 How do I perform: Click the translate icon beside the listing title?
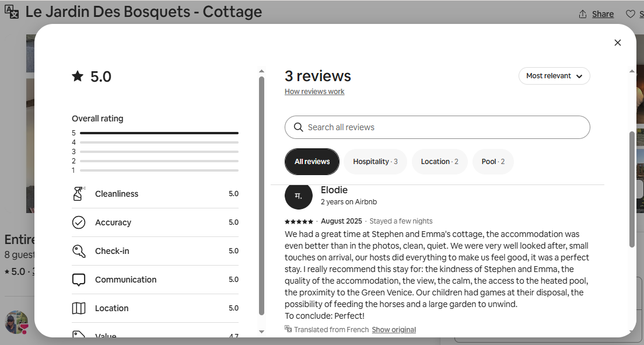[12, 12]
